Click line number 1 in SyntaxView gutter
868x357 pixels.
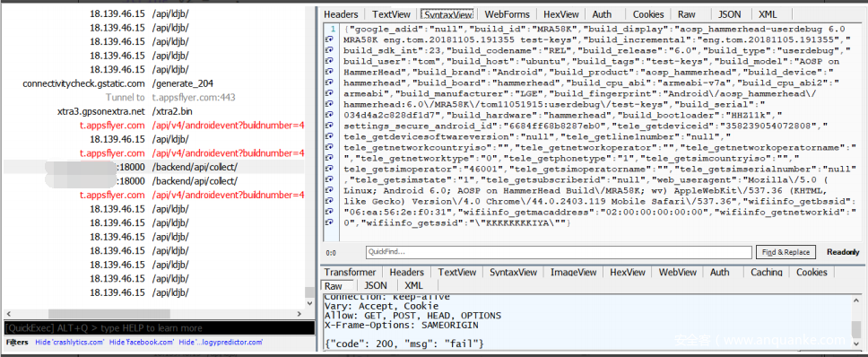click(x=333, y=30)
